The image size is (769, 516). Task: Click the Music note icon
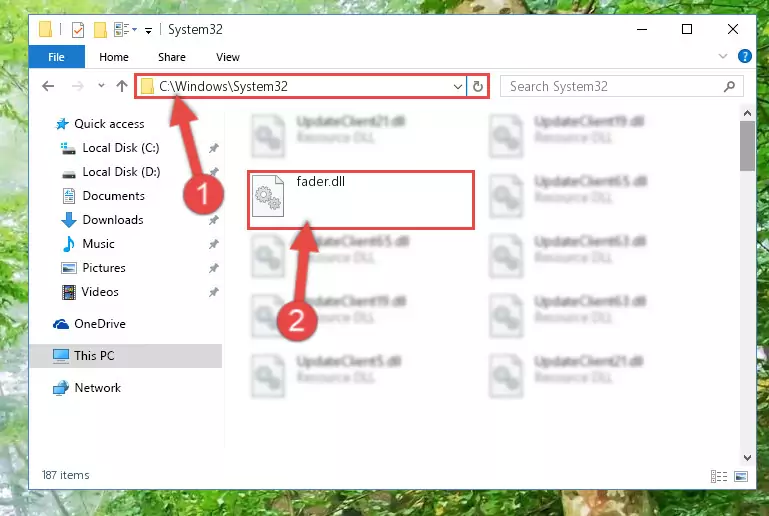(69, 244)
